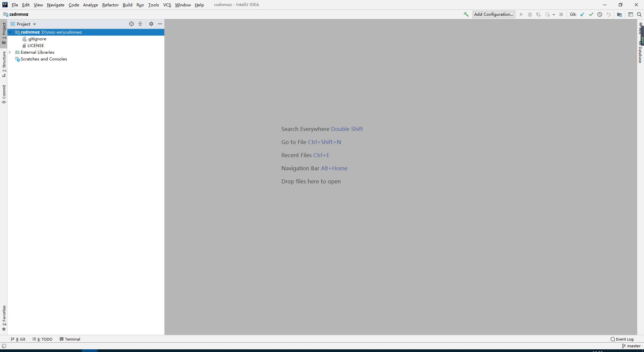This screenshot has height=352, width=644.
Task: Select the .gitignore file
Action: coord(37,39)
